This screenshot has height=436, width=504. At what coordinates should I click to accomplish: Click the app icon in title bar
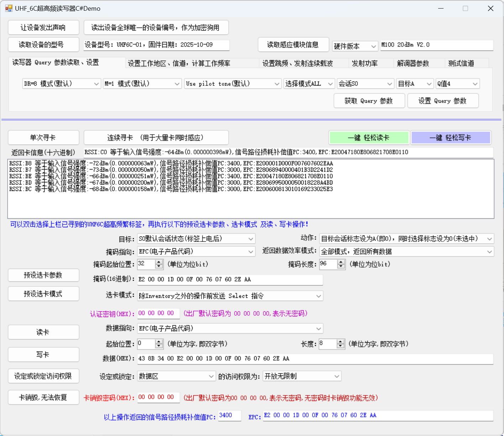pos(9,8)
